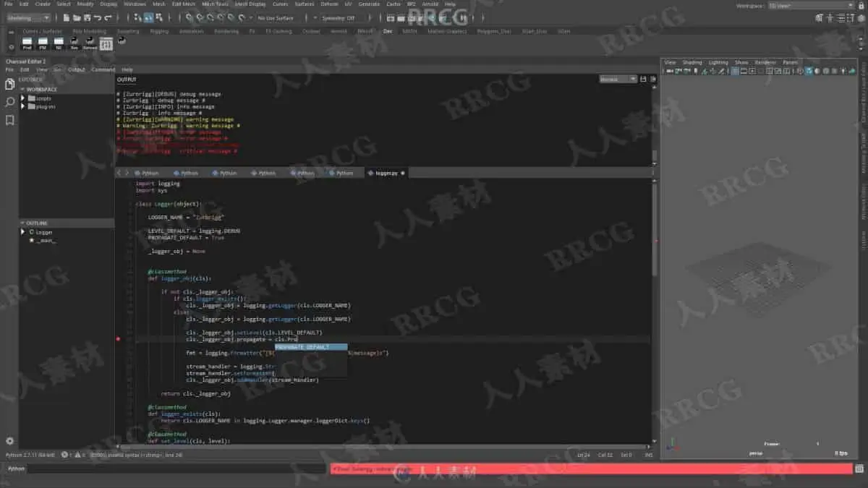Open the search magnifier in Charcoal sidebar

(x=9, y=103)
